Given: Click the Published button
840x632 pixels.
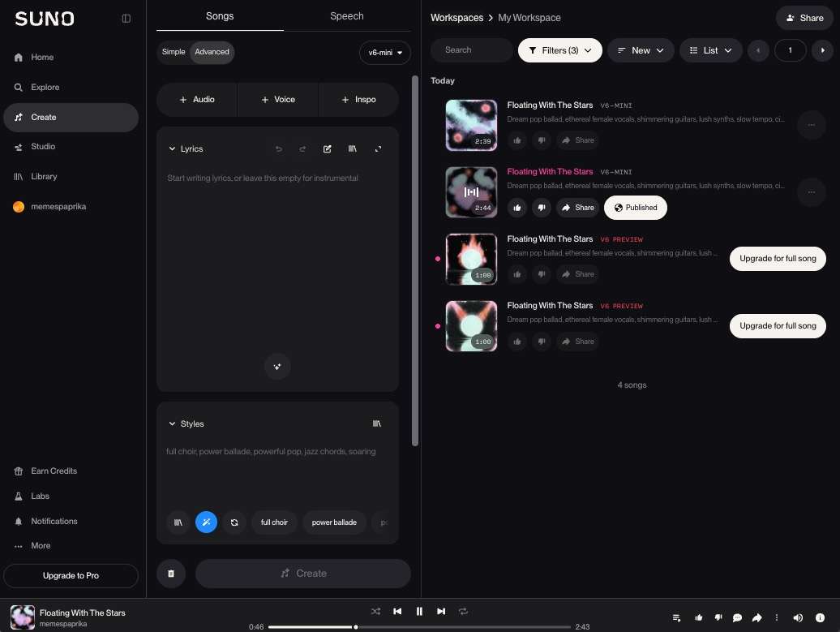Looking at the screenshot, I should (x=636, y=208).
